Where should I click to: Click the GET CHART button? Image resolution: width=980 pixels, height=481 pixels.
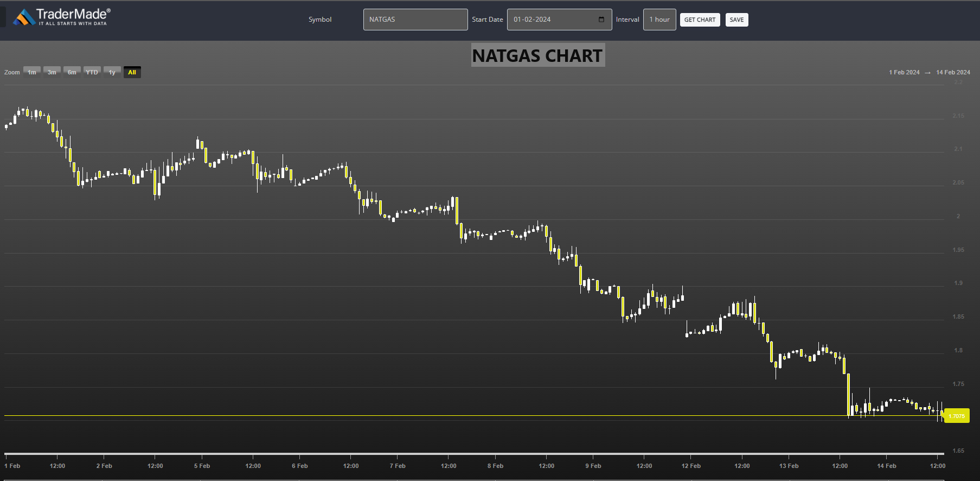(x=700, y=20)
